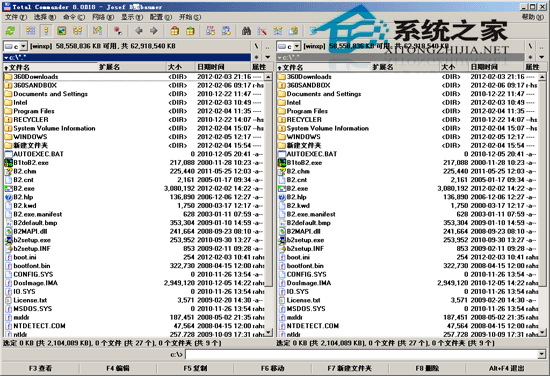Viewport: 550px width, 376px height.
Task: Select the full file details view icon
Action: click(46, 31)
